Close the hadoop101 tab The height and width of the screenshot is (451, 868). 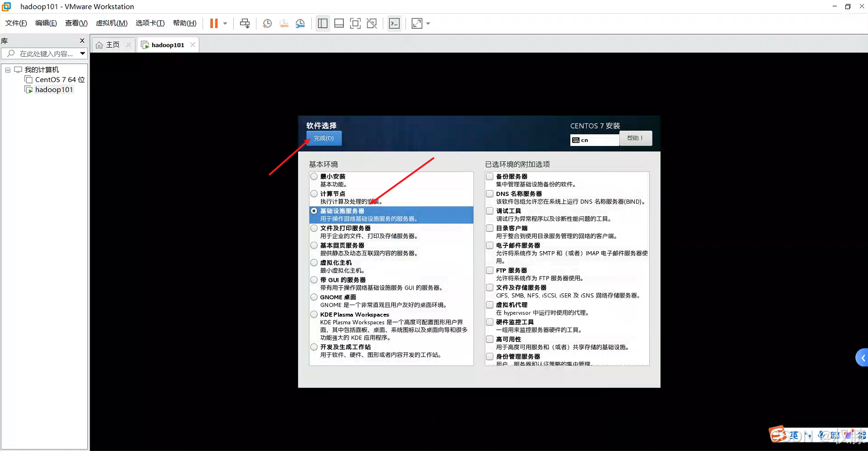[193, 45]
